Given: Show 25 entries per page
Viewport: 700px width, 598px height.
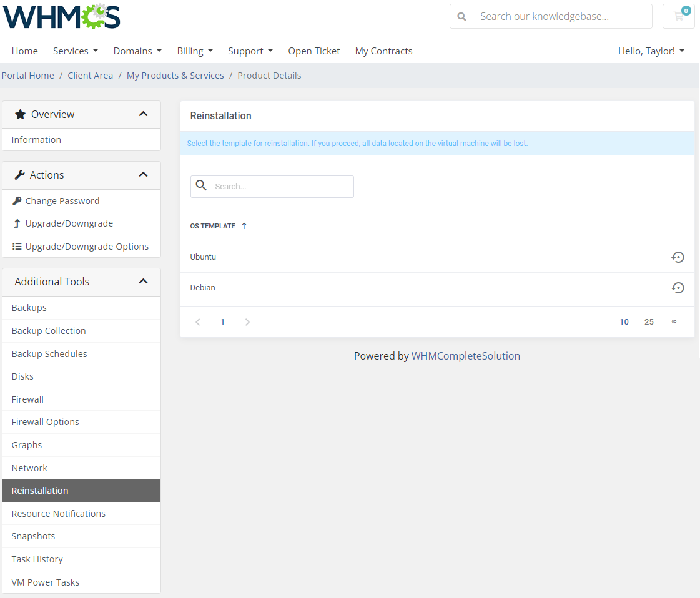Looking at the screenshot, I should pos(649,321).
